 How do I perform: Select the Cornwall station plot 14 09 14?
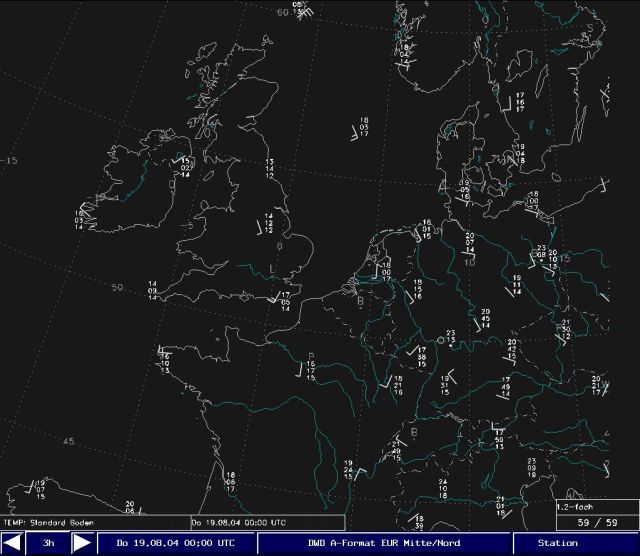(153, 290)
